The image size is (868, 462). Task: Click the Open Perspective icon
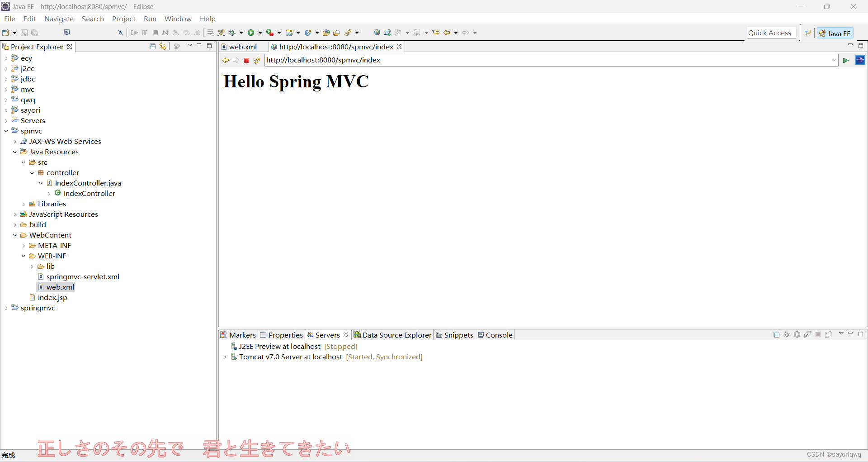[808, 33]
